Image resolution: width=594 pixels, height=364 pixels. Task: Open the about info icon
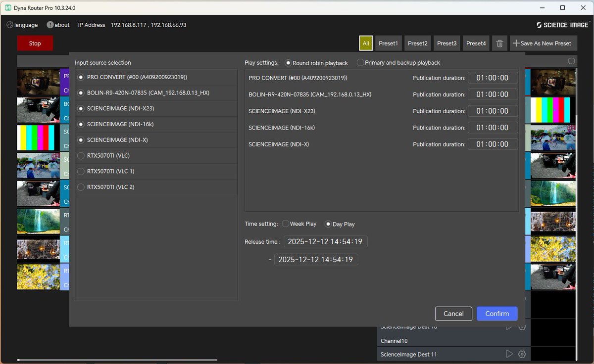pos(50,25)
